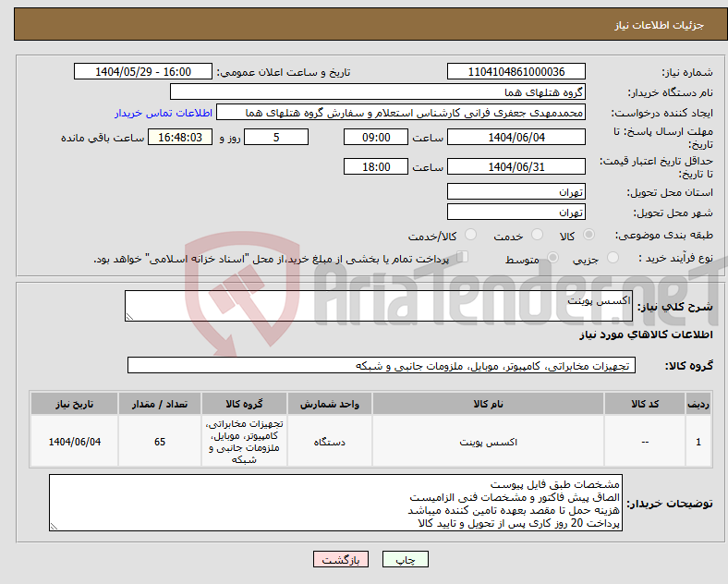The image size is (728, 584).
Task: Click the price validity date 1404/06/31 field
Action: [516, 166]
